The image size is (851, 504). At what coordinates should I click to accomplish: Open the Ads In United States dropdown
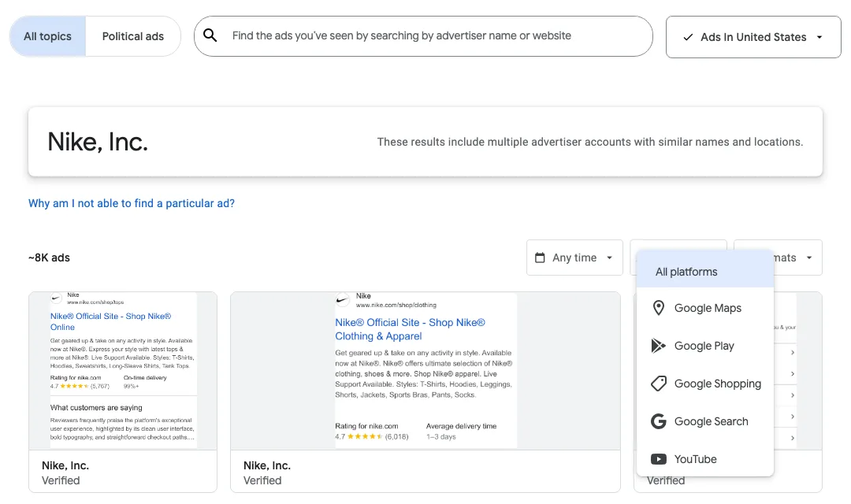(x=753, y=37)
